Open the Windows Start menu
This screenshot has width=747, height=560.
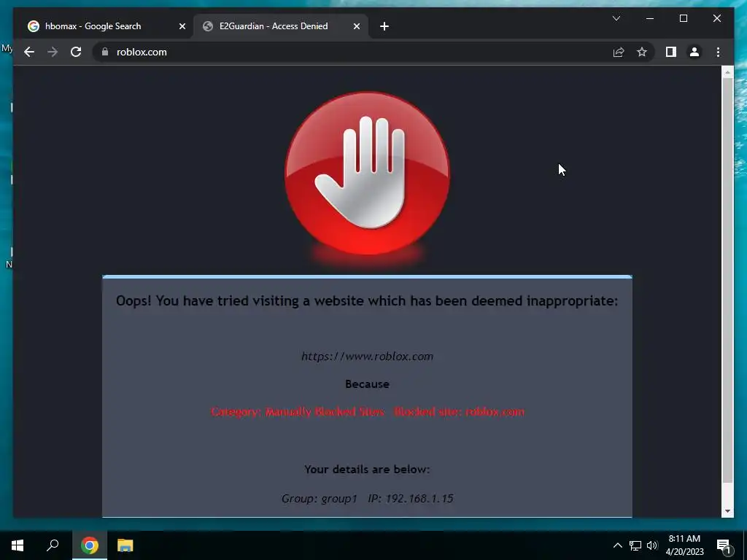18,545
